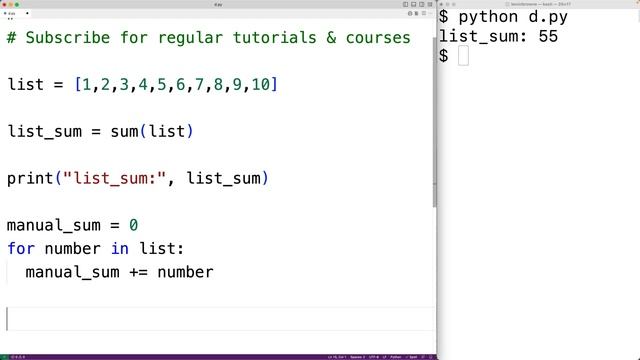Click the line 'for number in list:'
640x360 pixels.
(96, 249)
